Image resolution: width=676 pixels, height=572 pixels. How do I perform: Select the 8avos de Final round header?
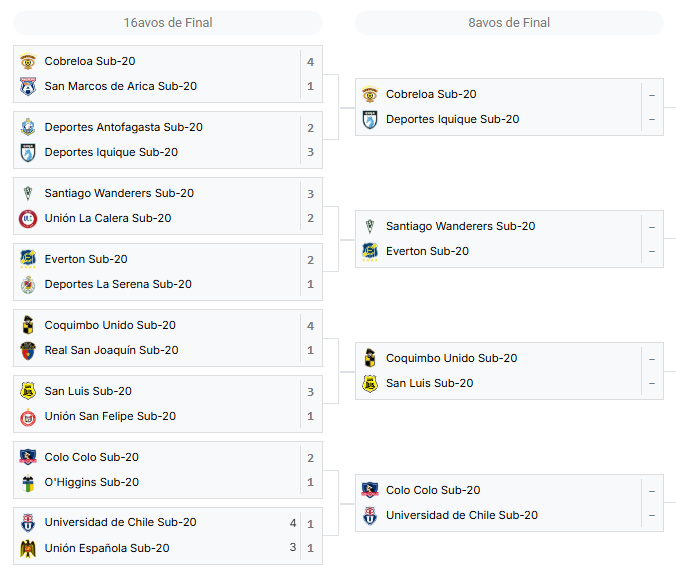(x=509, y=23)
